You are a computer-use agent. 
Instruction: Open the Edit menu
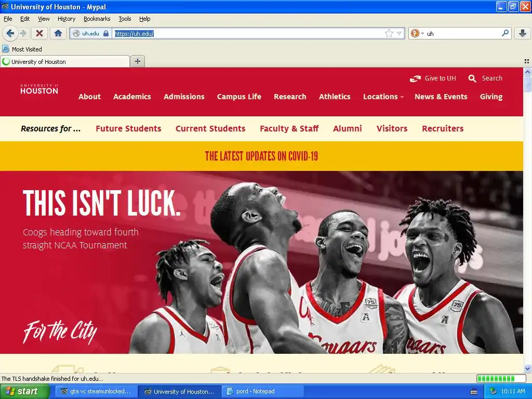click(25, 19)
